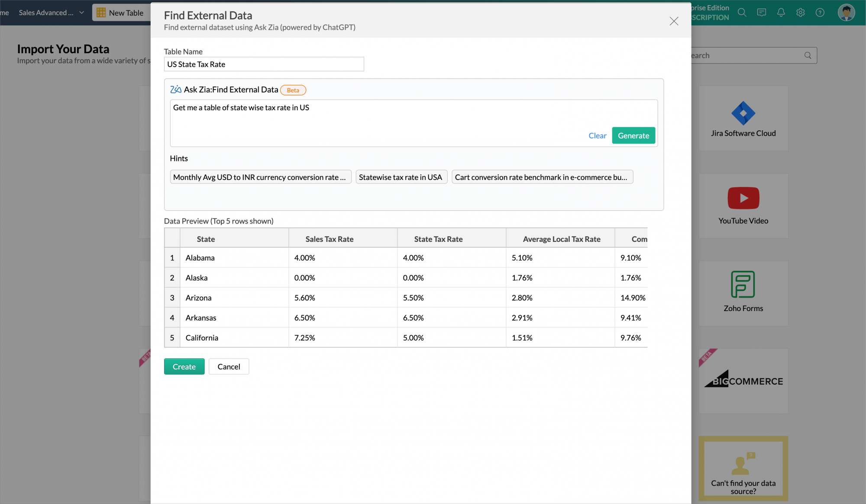Click the Average Local Tax Rate column header
This screenshot has width=866, height=504.
[561, 239]
